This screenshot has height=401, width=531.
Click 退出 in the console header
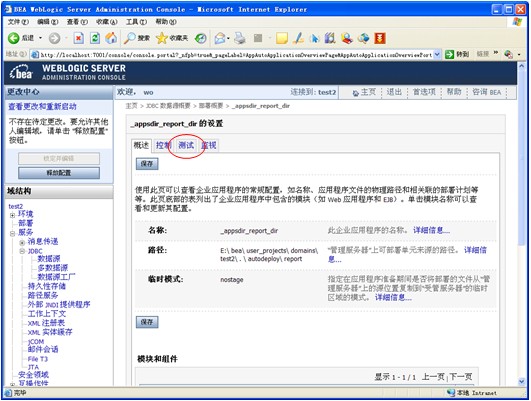pos(394,92)
